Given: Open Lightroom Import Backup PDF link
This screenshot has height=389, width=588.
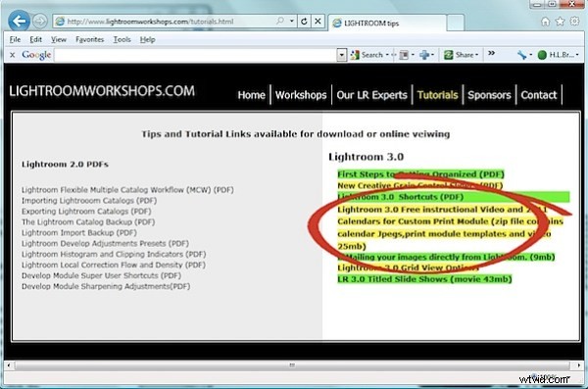Looking at the screenshot, I should (79, 232).
